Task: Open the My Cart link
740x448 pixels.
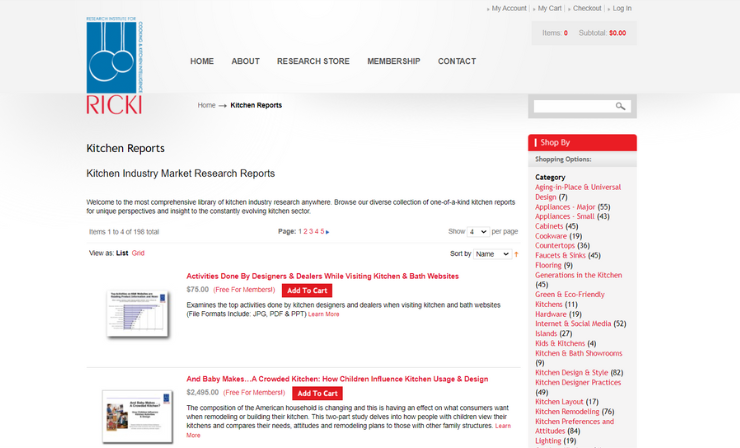Action: pyautogui.click(x=549, y=8)
